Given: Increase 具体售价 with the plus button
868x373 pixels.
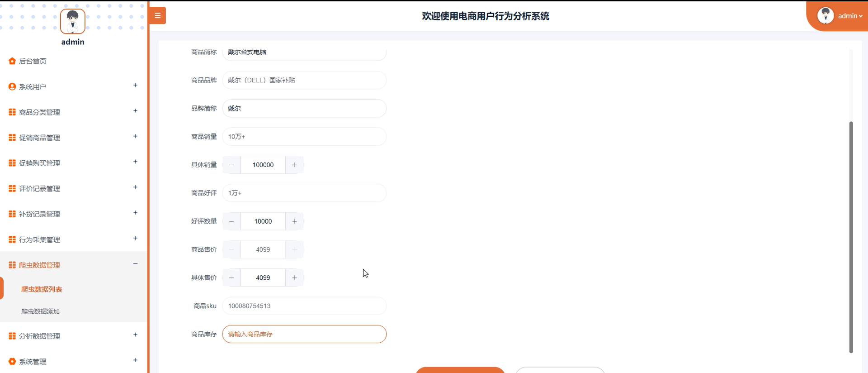Looking at the screenshot, I should click(x=294, y=277).
